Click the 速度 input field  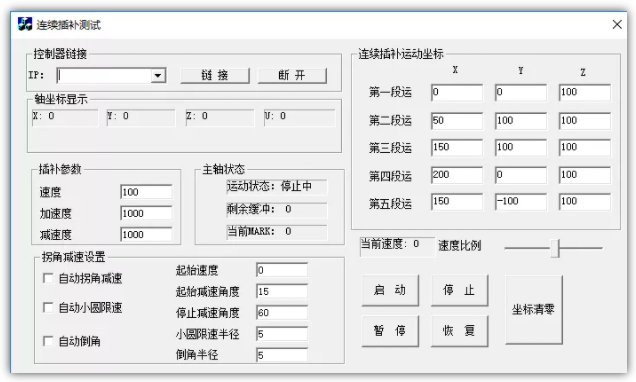pos(146,192)
